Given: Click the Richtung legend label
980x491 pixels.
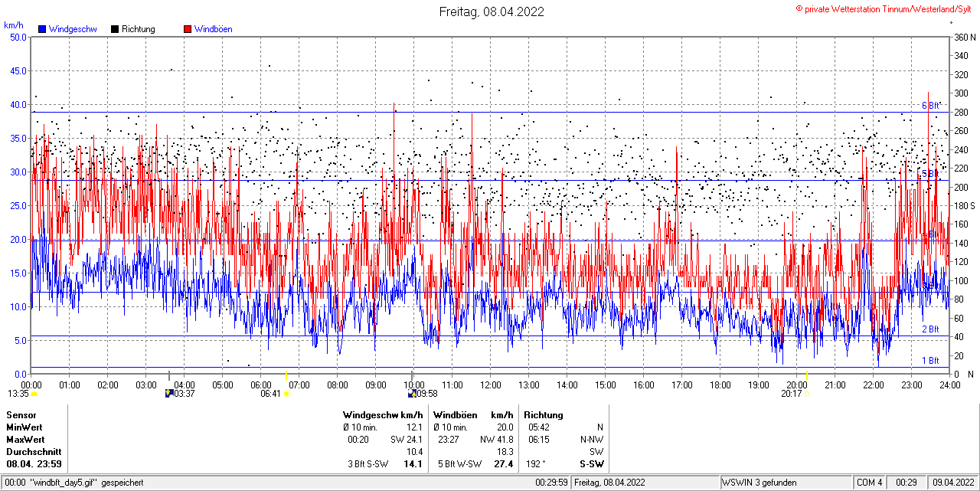Looking at the screenshot, I should click(139, 29).
